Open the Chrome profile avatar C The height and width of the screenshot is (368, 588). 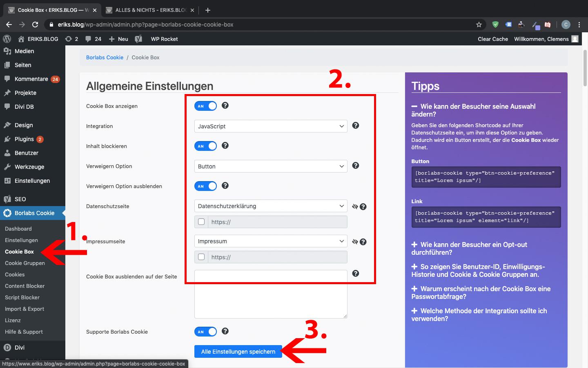pos(566,25)
